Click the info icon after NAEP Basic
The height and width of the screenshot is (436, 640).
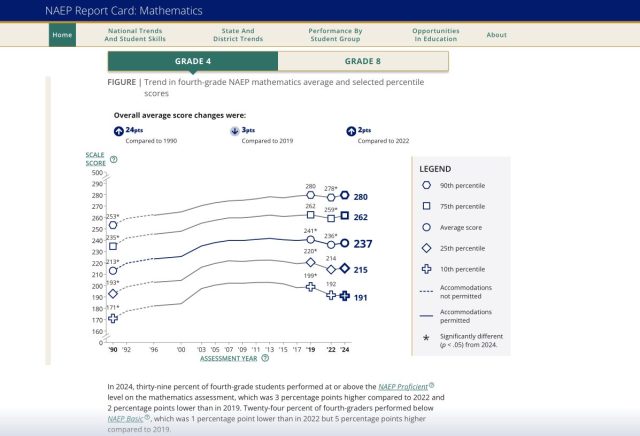click(145, 419)
